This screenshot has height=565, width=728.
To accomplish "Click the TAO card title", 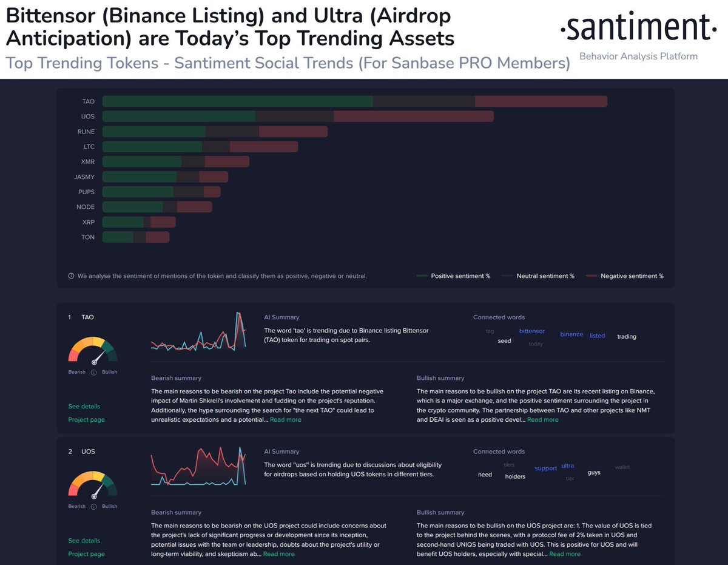I will [x=87, y=317].
